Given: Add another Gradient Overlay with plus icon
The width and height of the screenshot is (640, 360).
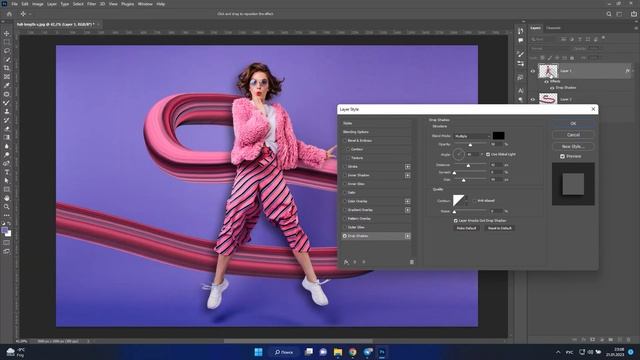Looking at the screenshot, I should point(407,210).
